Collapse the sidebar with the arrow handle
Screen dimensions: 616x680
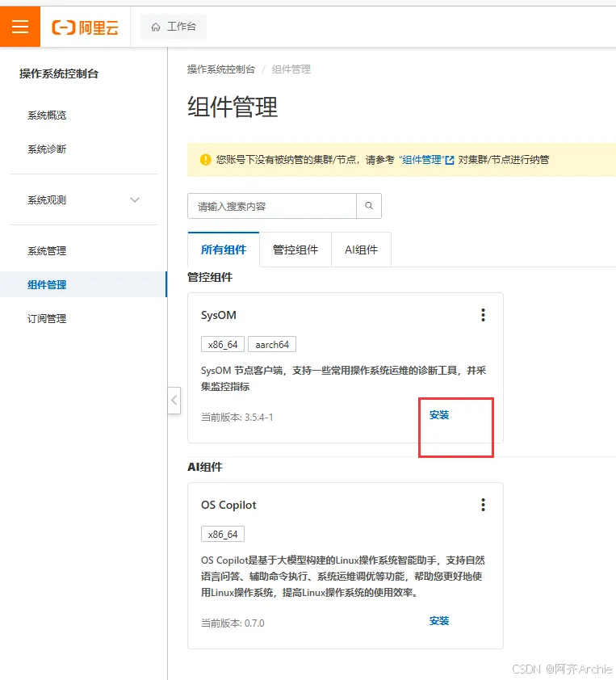click(174, 400)
